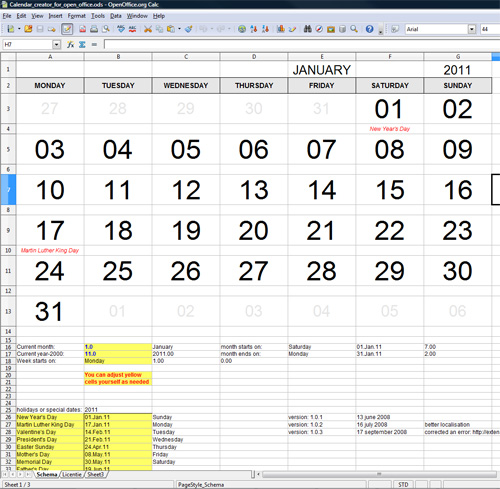Image resolution: width=500 pixels, height=489 pixels.
Task: Send document as e-mail icon
Action: 51,29
